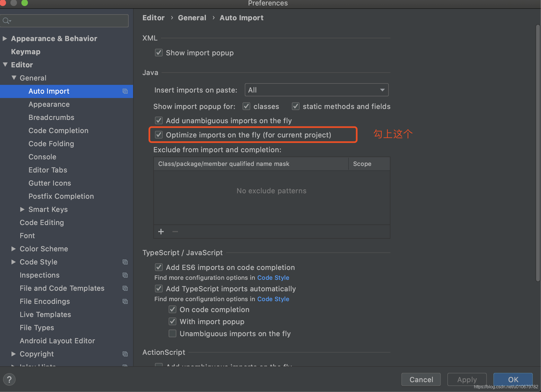Click the project icon beside File and Code Templates

[125, 288]
